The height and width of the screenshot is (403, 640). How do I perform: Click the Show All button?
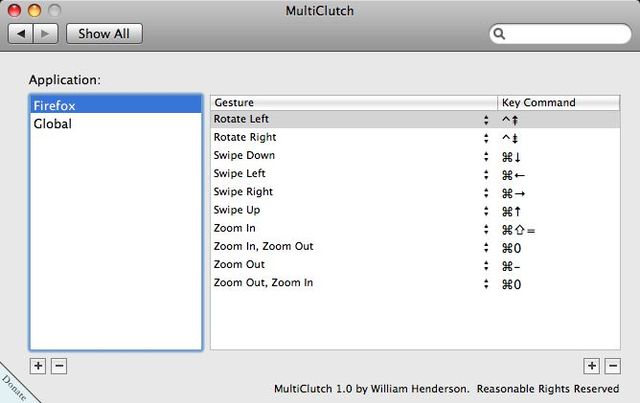[104, 33]
